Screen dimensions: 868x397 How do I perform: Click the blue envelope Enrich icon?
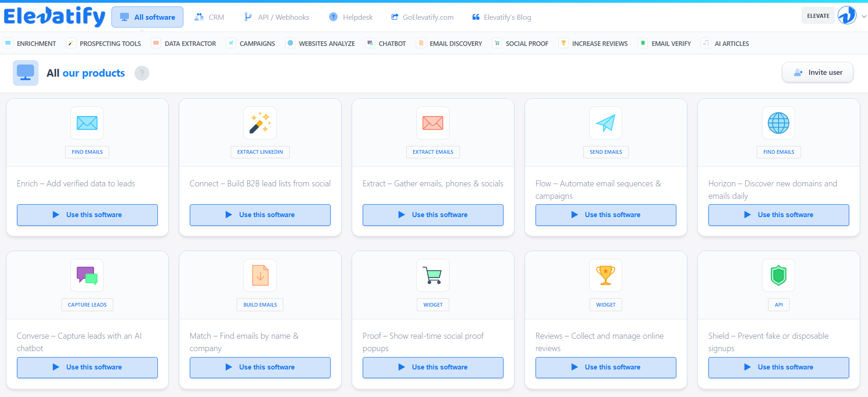pos(87,123)
